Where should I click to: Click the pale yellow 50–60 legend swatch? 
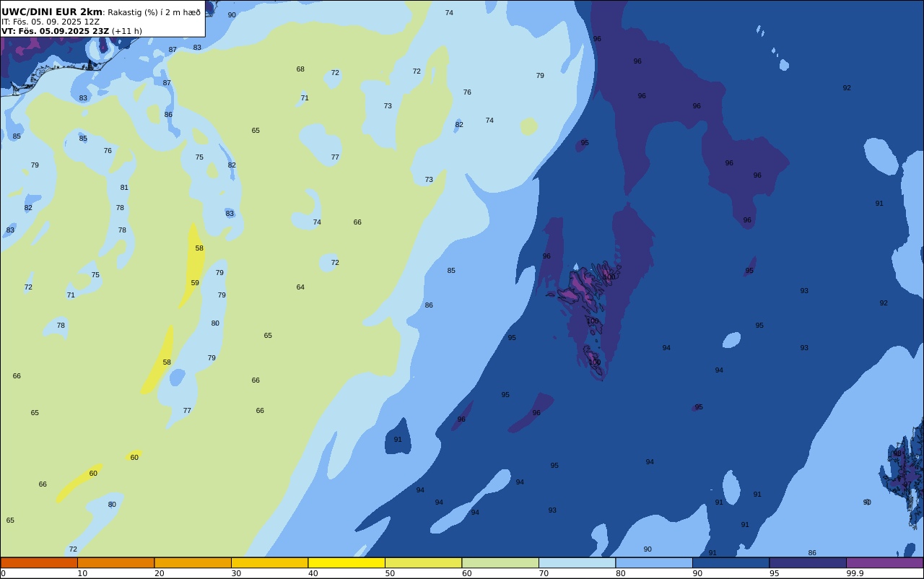(x=423, y=562)
